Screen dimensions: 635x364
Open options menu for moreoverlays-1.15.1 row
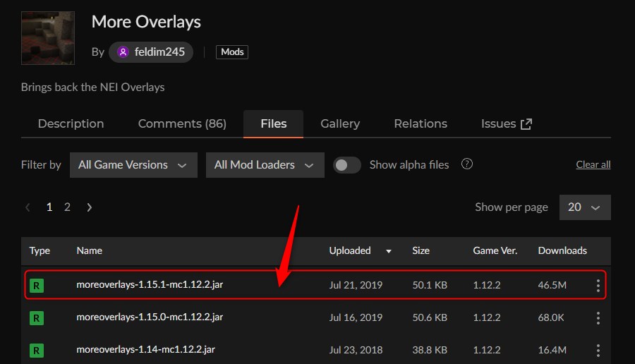(x=598, y=286)
